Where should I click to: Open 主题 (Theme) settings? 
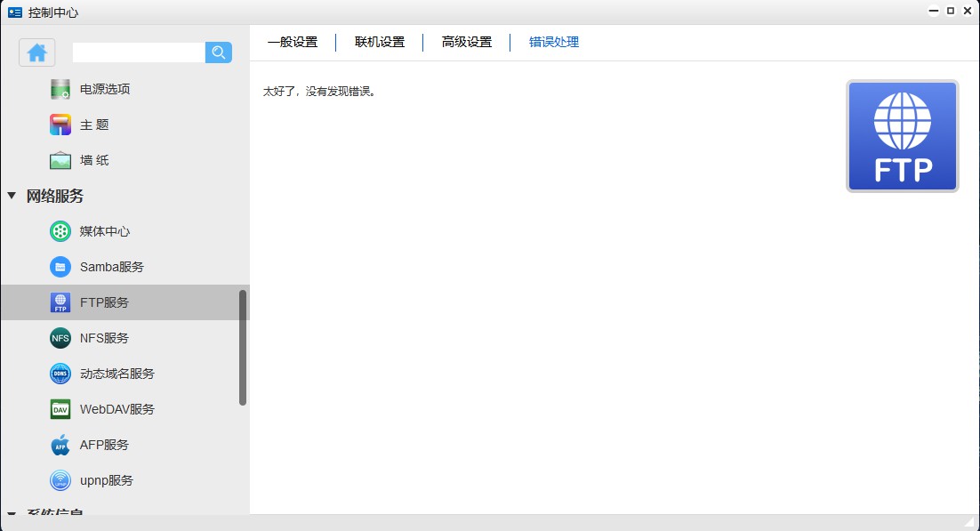click(x=93, y=125)
